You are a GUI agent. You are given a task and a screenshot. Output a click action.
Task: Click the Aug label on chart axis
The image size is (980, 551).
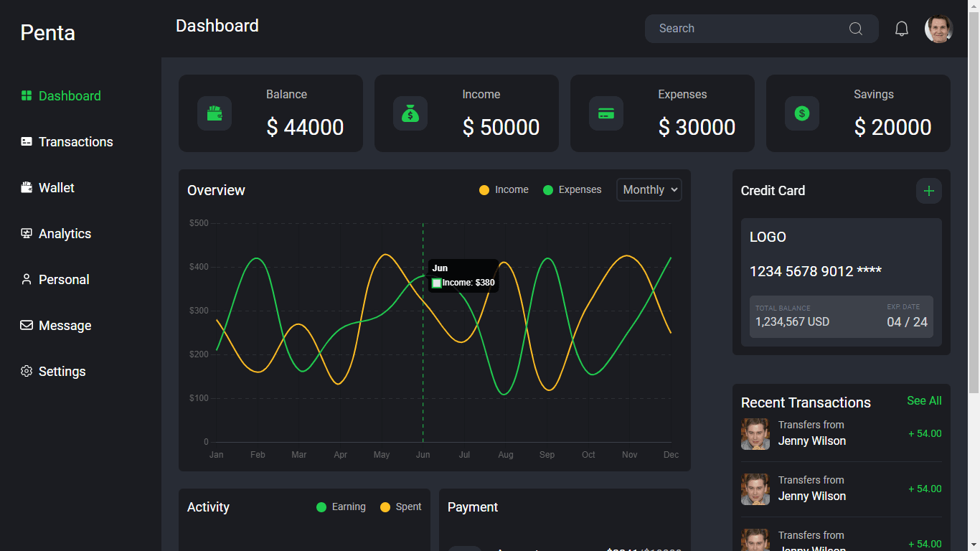tap(506, 455)
